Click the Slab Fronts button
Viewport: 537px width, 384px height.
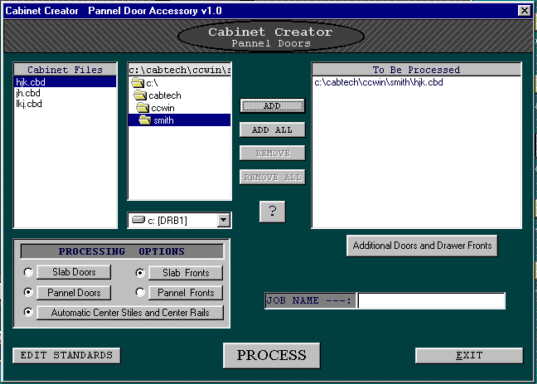pyautogui.click(x=186, y=273)
